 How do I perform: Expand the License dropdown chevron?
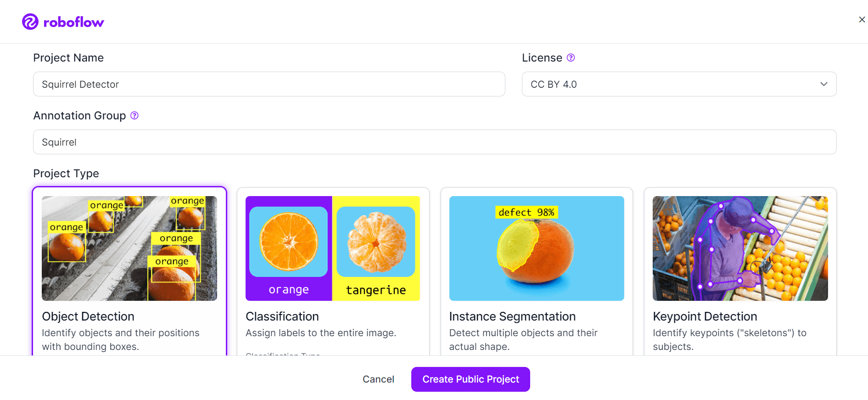pyautogui.click(x=823, y=84)
